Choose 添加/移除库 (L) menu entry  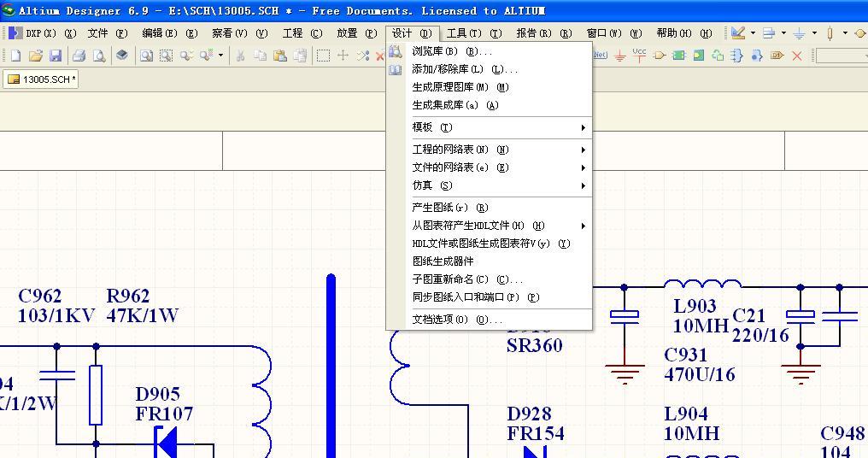tap(490, 69)
